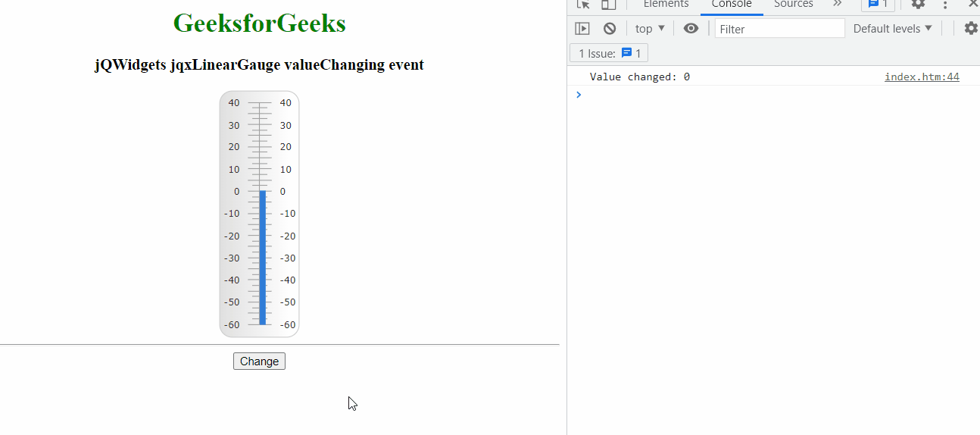Open the Default levels dropdown
The image size is (980, 435).
[x=893, y=29]
